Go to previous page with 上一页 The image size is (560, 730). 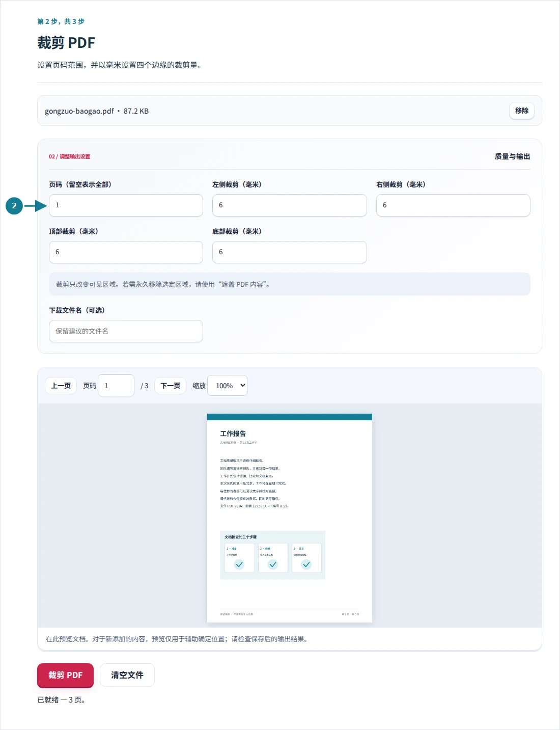click(x=61, y=386)
